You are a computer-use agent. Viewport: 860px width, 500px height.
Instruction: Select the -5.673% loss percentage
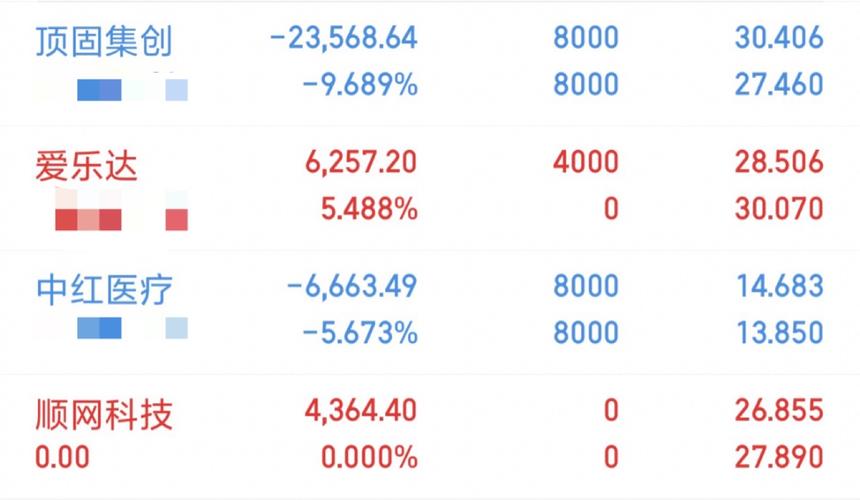[x=360, y=332]
